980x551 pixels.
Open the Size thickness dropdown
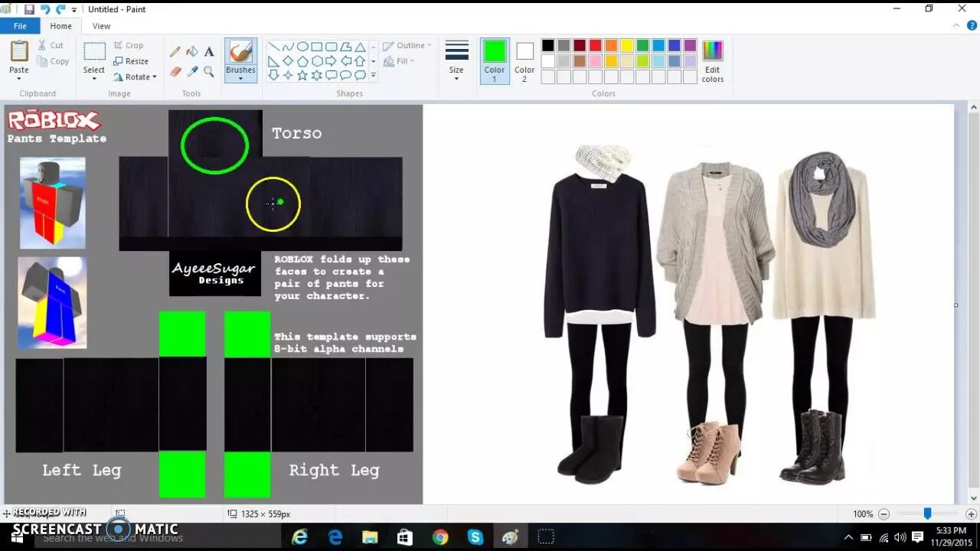(x=456, y=61)
